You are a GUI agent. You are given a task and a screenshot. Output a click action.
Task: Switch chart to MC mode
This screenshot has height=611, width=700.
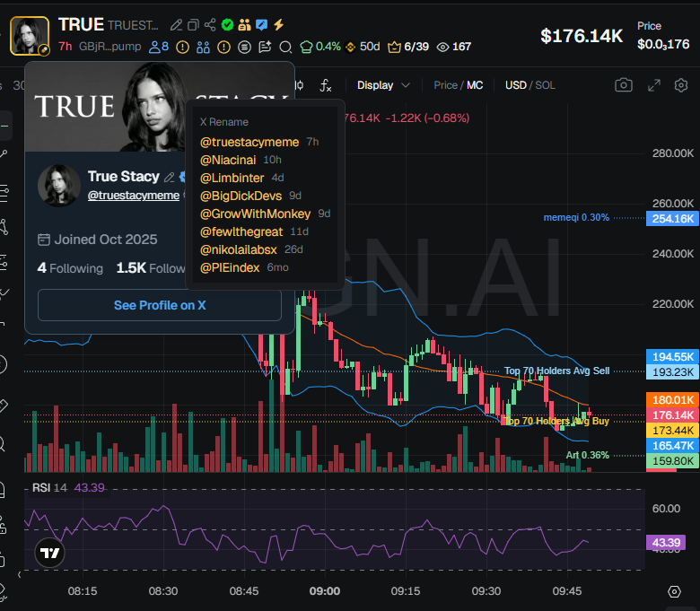coord(475,85)
